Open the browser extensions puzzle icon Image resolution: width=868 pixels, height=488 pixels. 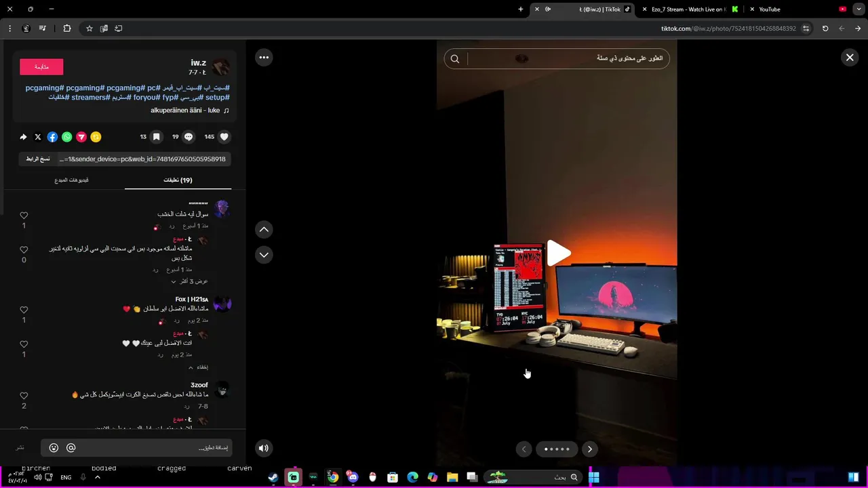[x=66, y=28]
